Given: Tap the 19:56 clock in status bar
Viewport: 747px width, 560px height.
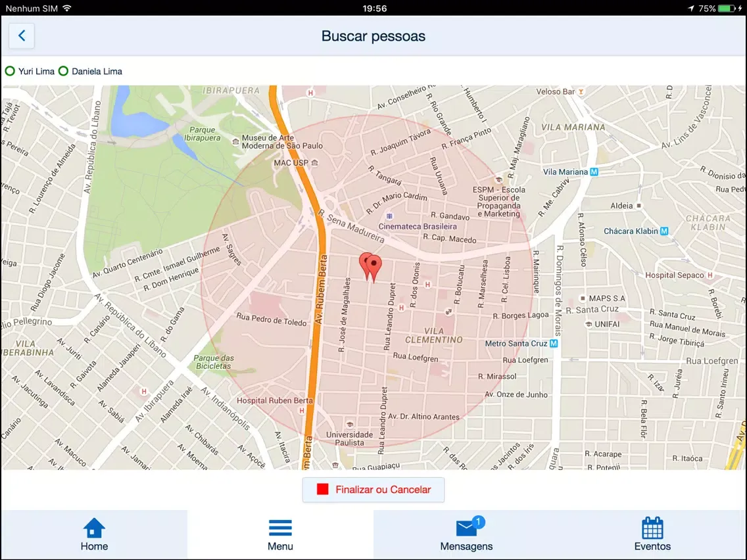Looking at the screenshot, I should tap(374, 8).
